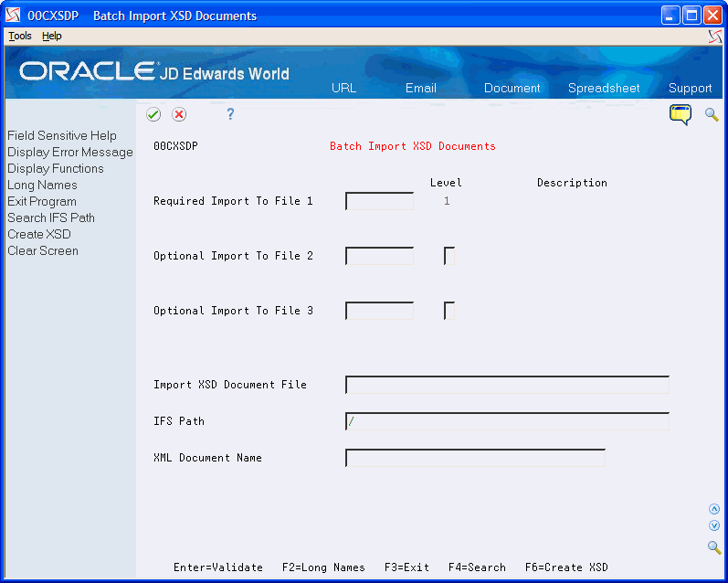Click the 00CXSDP program ID text in the form
This screenshot has width=728, height=583.
pos(175,146)
